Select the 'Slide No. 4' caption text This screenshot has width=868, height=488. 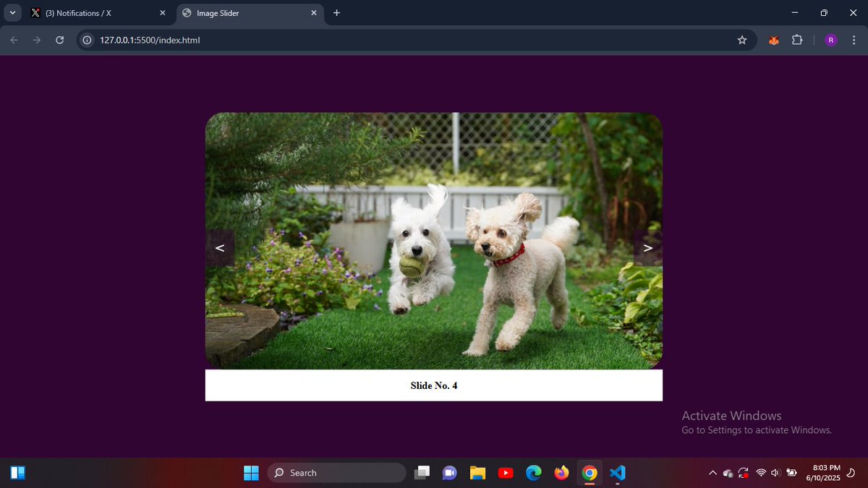click(x=434, y=385)
